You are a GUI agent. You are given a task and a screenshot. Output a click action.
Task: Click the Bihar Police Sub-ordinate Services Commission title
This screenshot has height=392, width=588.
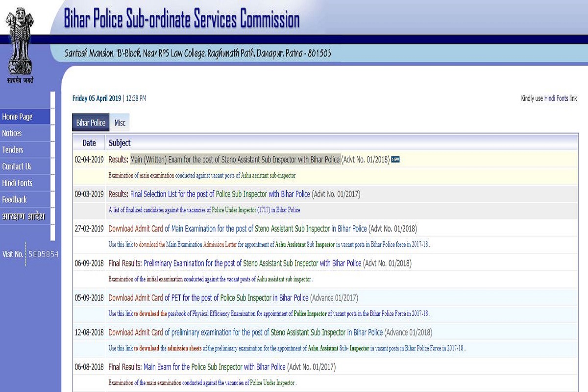pos(181,19)
